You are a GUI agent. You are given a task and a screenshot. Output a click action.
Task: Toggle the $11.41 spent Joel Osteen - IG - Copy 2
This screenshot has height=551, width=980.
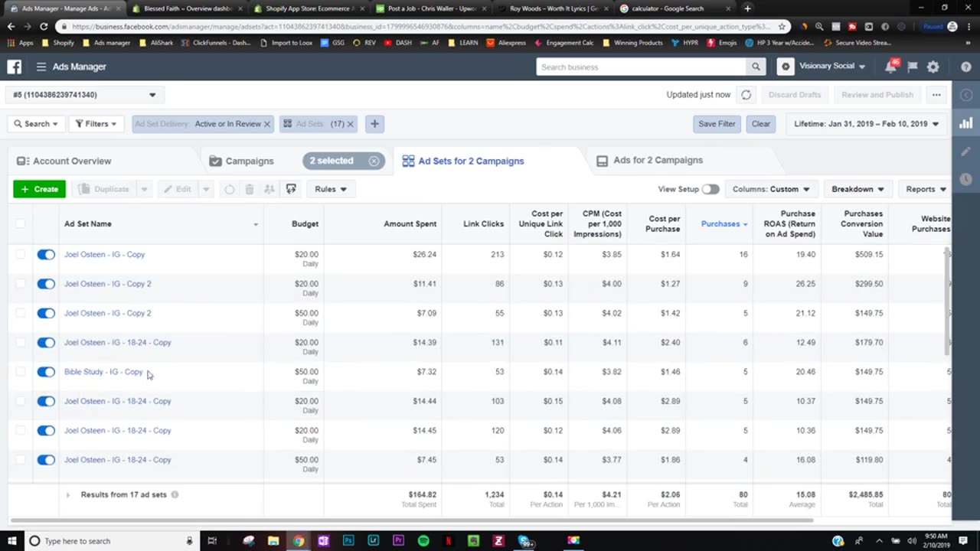tap(46, 284)
